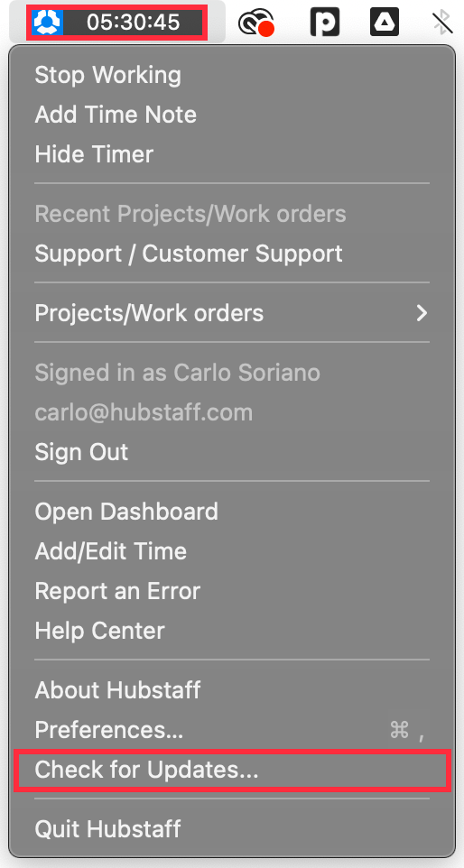Open the Help Center
464x868 pixels.
[232, 631]
